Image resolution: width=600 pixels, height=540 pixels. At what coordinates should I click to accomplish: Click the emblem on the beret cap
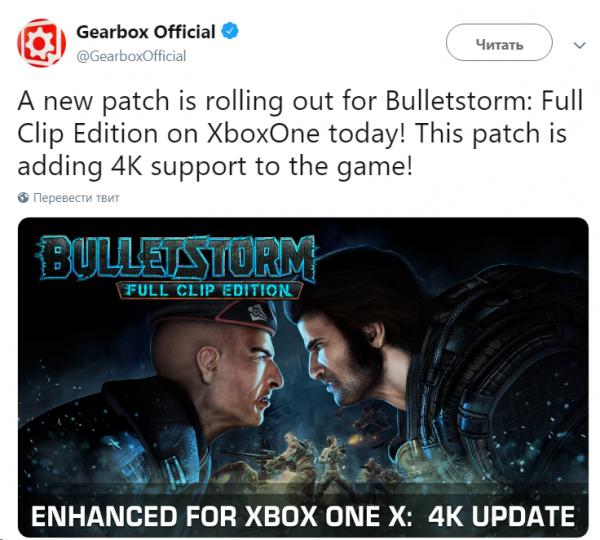258,313
